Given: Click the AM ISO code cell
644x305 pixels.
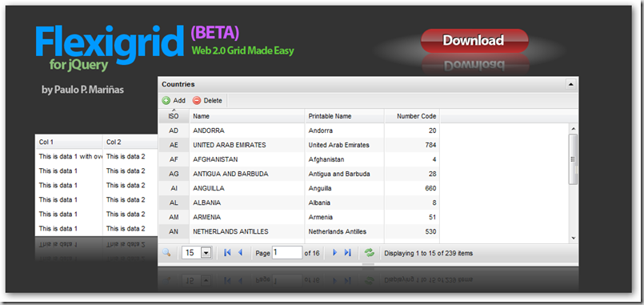Looking at the screenshot, I should (174, 217).
